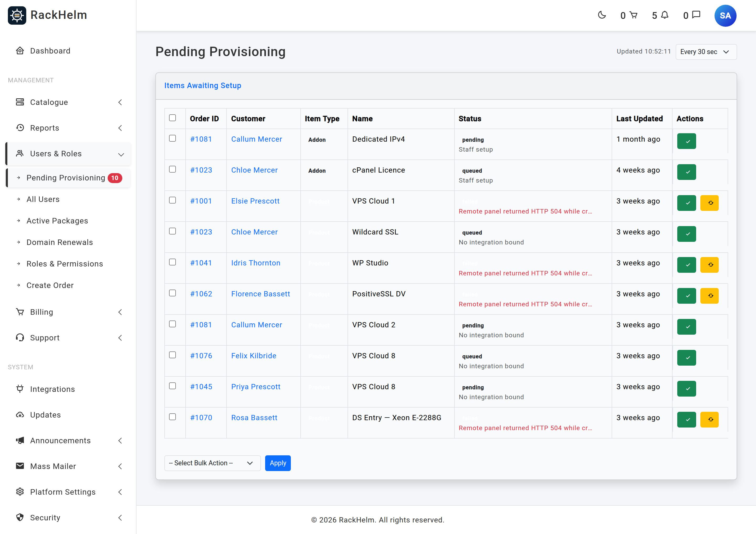Open customer Idris Thornton link

coord(255,263)
